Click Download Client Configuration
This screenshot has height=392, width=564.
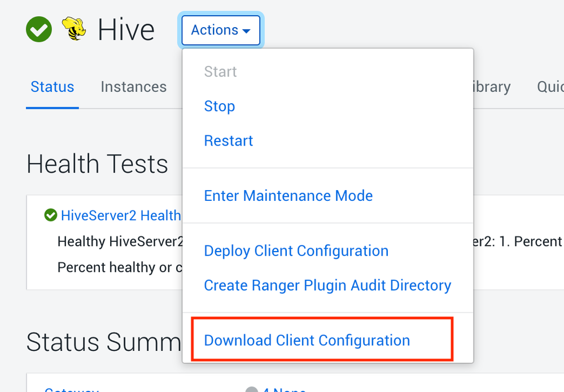(x=307, y=341)
